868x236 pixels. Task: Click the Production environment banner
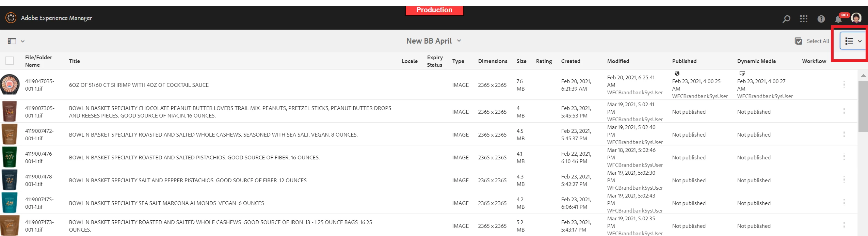pos(434,10)
